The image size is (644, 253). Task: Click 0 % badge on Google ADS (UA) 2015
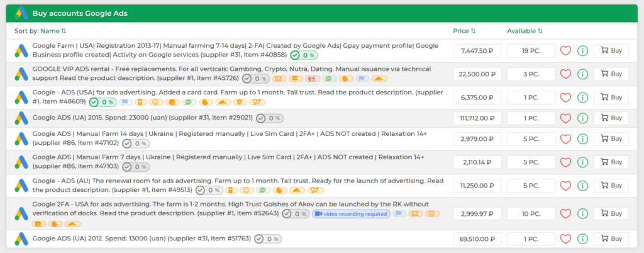[x=269, y=118]
